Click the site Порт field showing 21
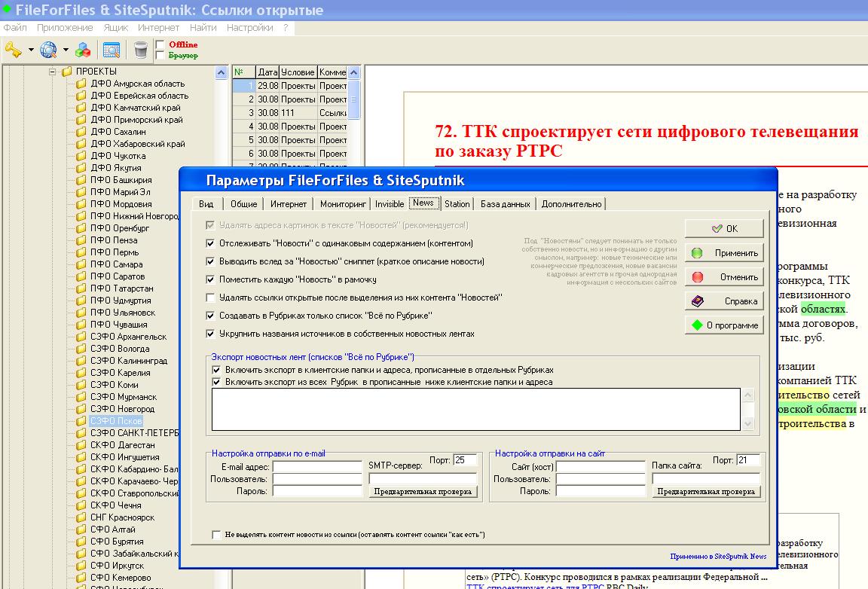868x589 pixels. coord(748,459)
